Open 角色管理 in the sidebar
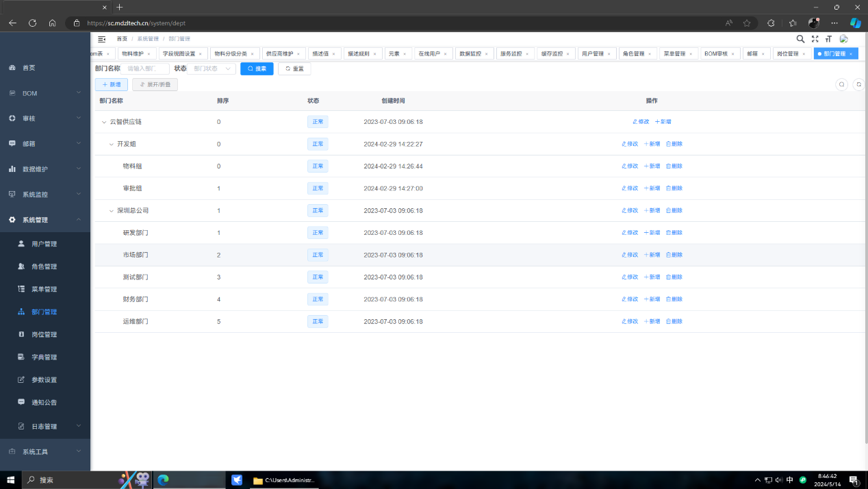 [x=45, y=266]
